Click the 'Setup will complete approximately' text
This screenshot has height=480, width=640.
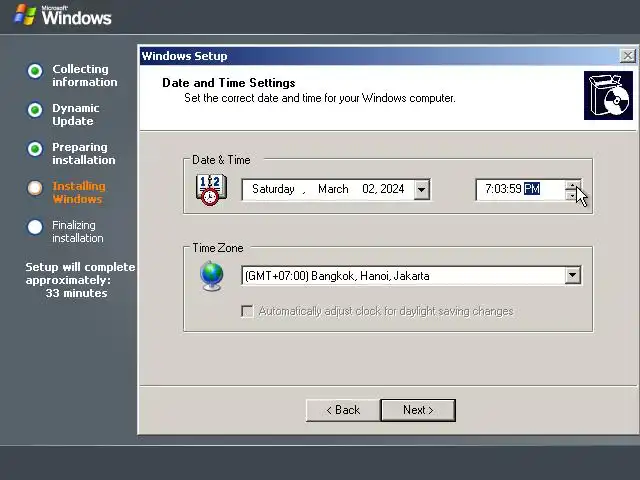pyautogui.click(x=80, y=273)
